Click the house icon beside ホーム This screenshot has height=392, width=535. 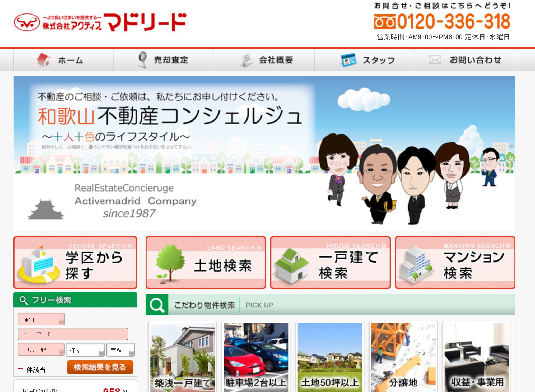(x=44, y=60)
